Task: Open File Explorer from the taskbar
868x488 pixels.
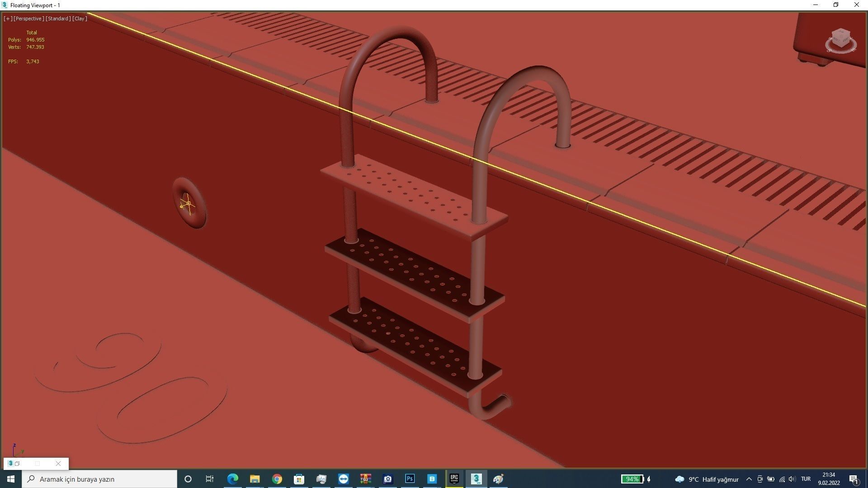Action: (x=255, y=479)
